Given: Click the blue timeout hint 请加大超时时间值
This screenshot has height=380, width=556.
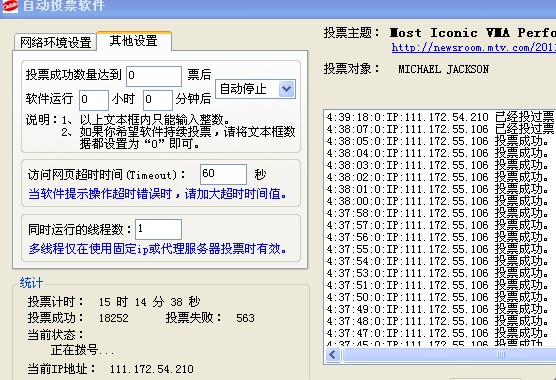Looking at the screenshot, I should point(235,194).
